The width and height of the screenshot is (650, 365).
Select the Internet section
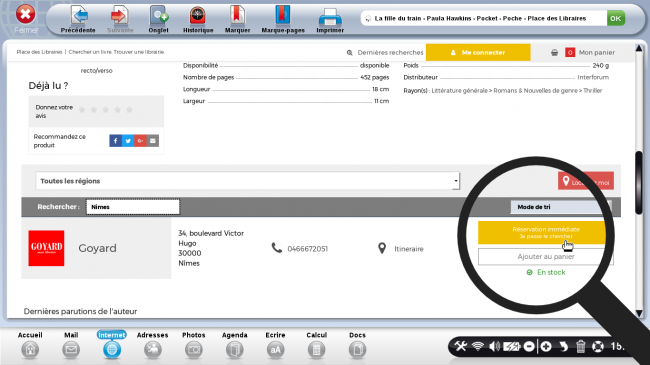point(112,345)
